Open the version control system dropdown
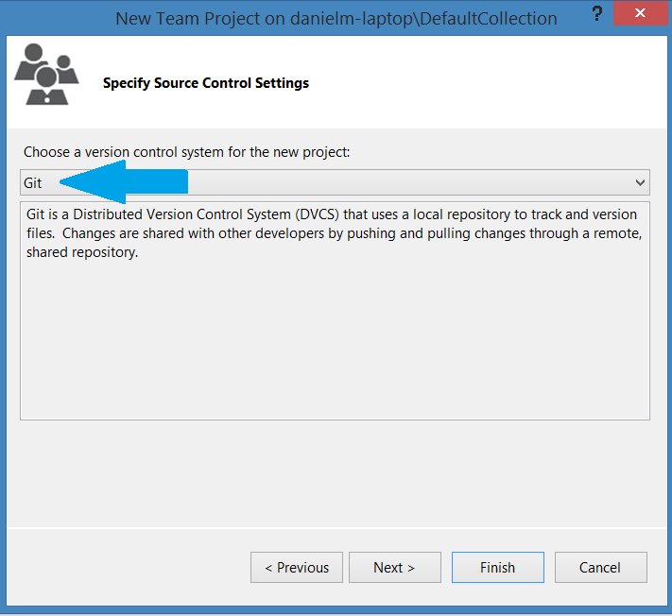The width and height of the screenshot is (672, 616). coord(335,182)
